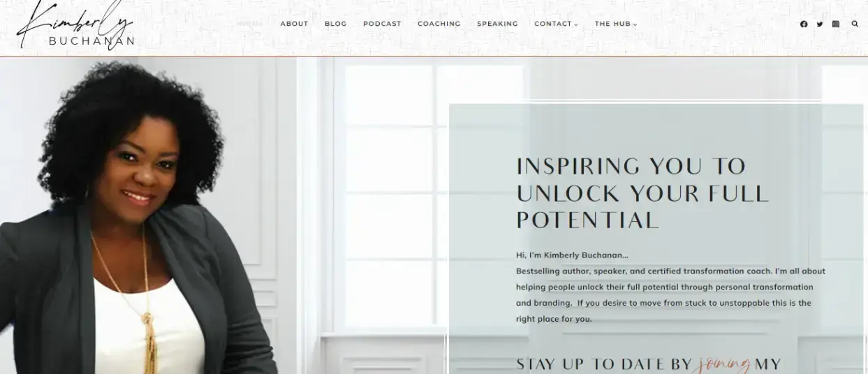Open the Facebook social icon

pos(804,24)
